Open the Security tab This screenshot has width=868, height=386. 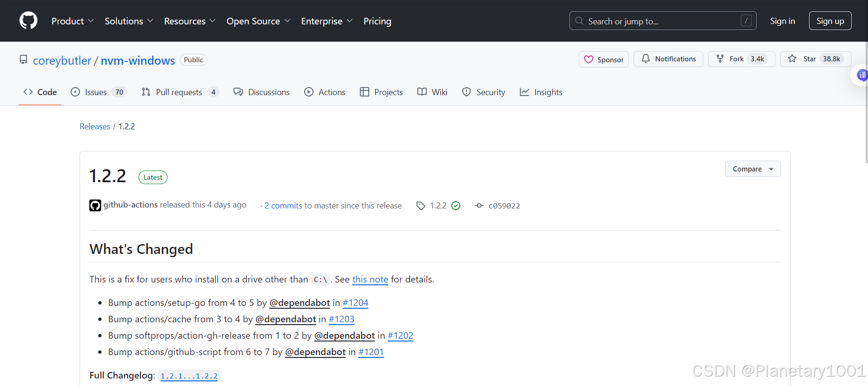tap(484, 92)
